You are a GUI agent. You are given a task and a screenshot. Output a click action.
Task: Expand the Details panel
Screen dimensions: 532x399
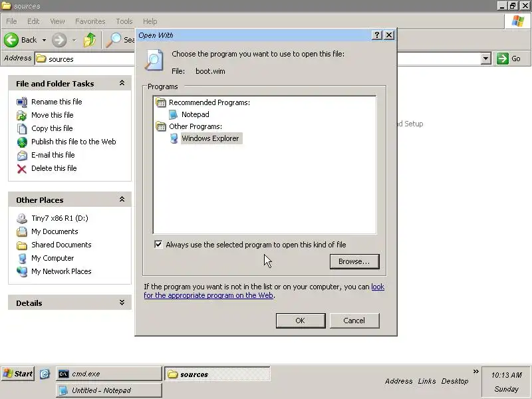coord(122,303)
